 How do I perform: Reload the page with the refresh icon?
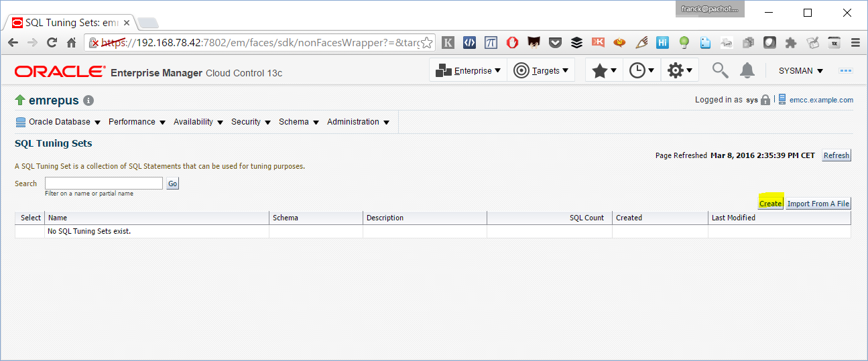coord(52,42)
